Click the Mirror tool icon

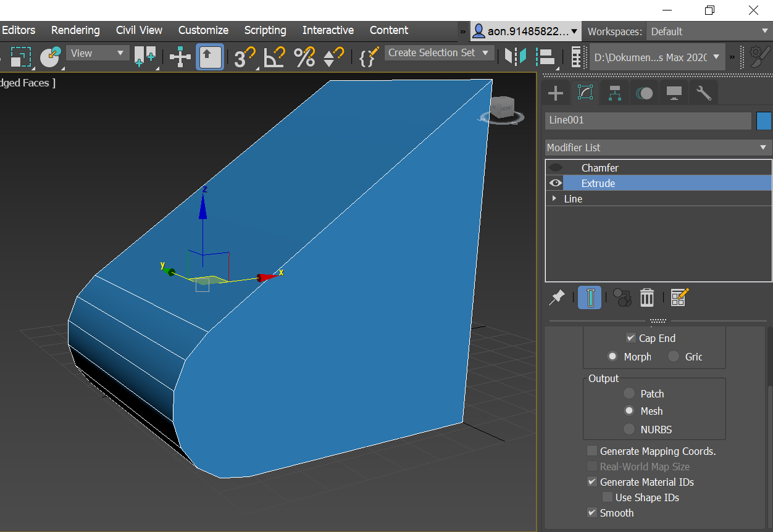coord(516,57)
